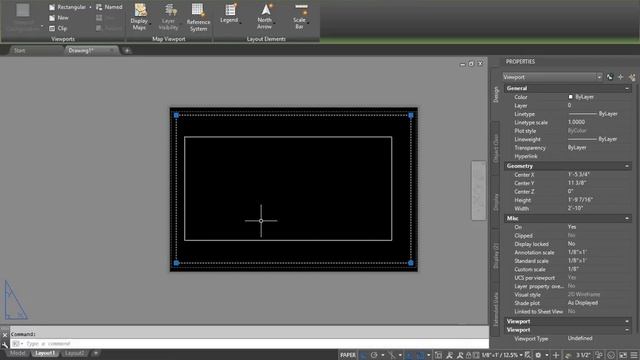Insert a Legend layout element
This screenshot has height=360, width=640.
coord(229,13)
